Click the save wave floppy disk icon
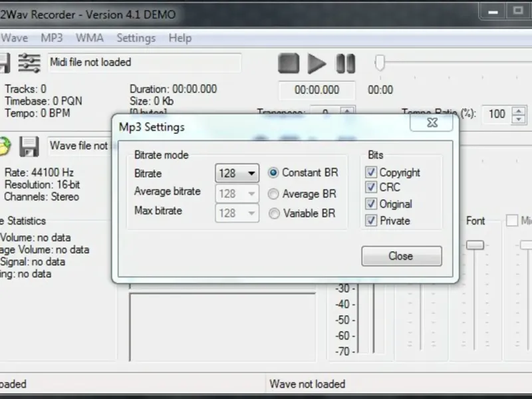 (x=29, y=146)
